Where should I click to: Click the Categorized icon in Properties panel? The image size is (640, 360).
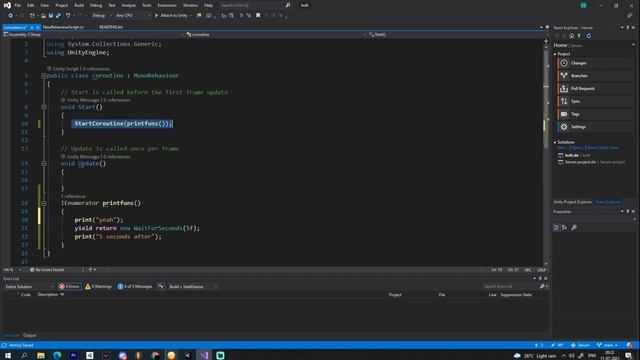[556, 228]
